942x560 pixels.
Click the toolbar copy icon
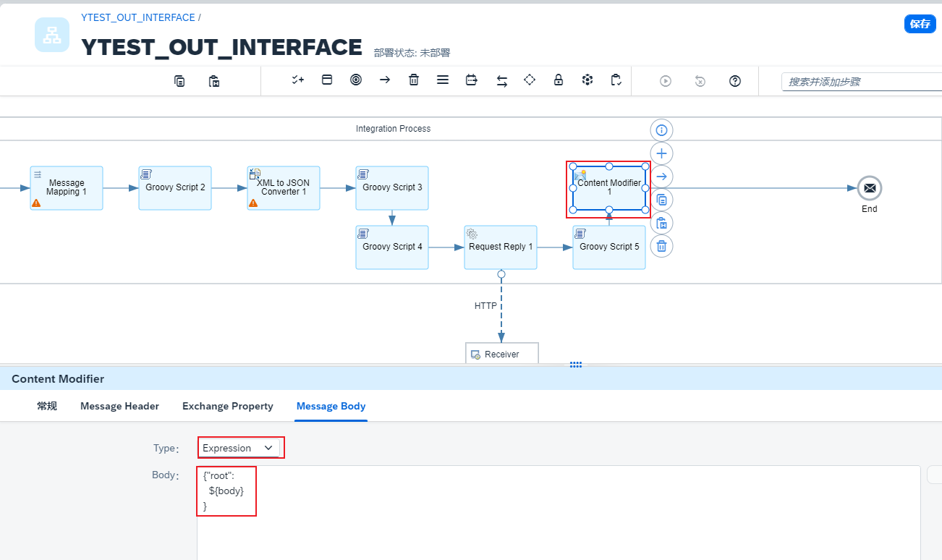[179, 81]
